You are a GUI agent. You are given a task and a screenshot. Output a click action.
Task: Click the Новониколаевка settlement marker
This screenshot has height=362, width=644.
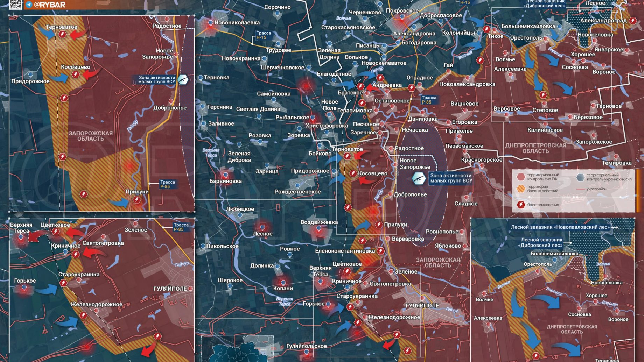click(210, 23)
